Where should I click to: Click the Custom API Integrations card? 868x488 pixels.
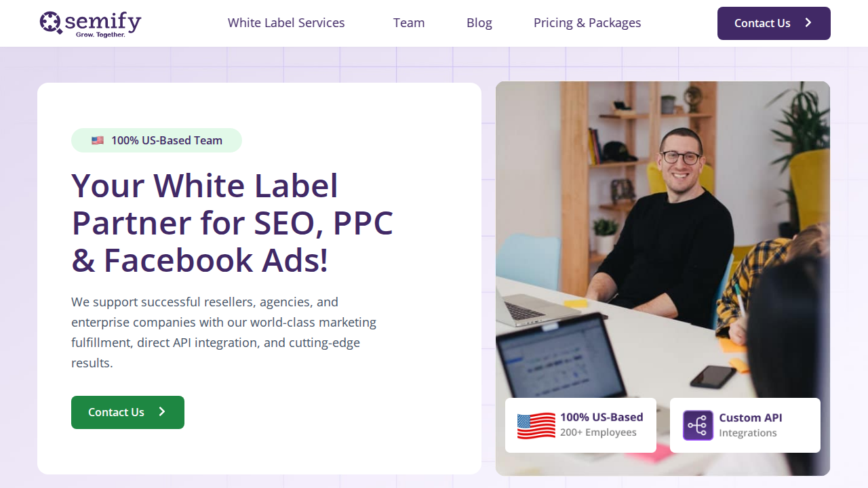pyautogui.click(x=745, y=425)
